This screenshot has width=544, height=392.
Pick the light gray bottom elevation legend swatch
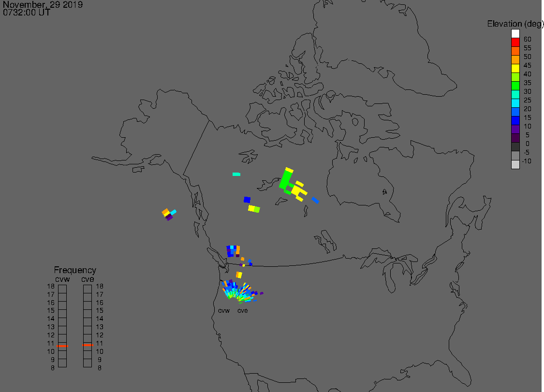tap(515, 164)
